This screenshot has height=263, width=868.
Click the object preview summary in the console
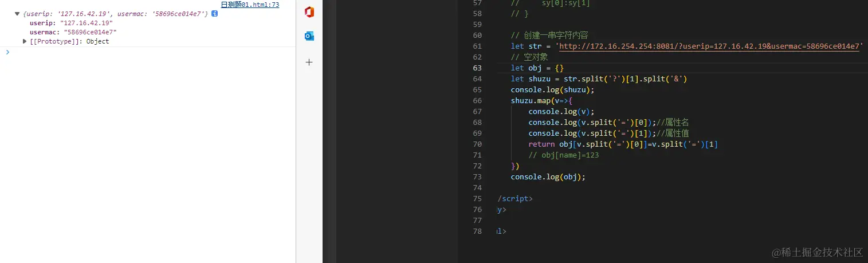point(116,13)
